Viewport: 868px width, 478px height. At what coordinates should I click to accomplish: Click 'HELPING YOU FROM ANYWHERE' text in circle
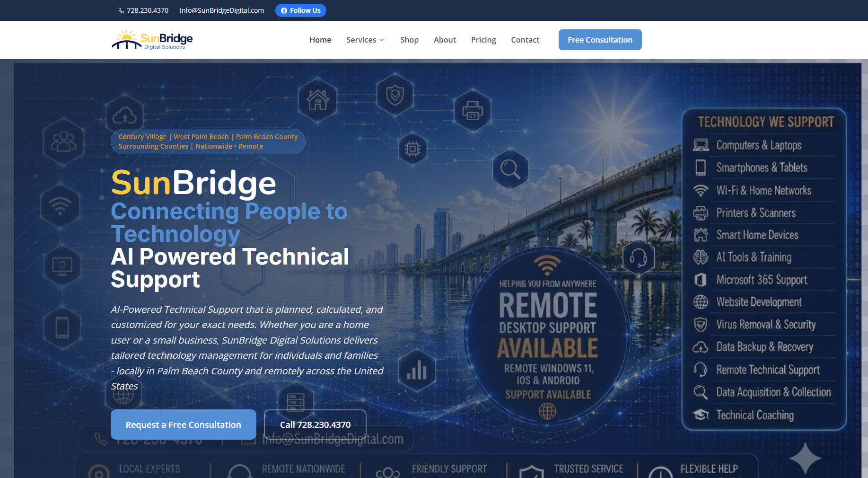tap(548, 284)
